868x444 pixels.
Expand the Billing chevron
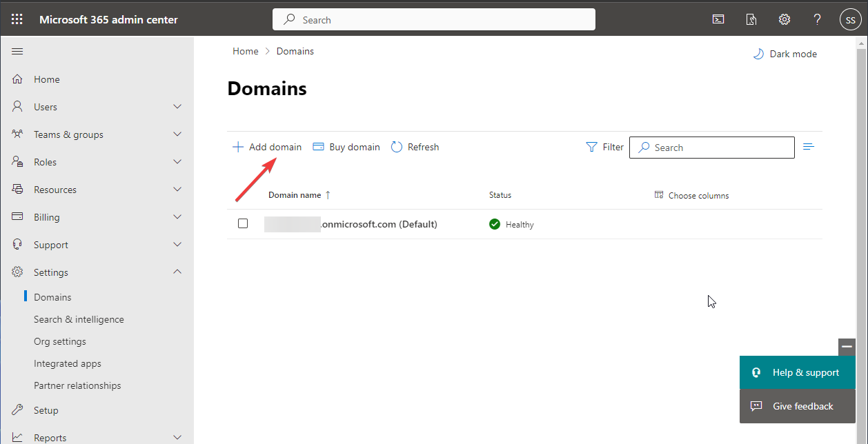(x=177, y=217)
